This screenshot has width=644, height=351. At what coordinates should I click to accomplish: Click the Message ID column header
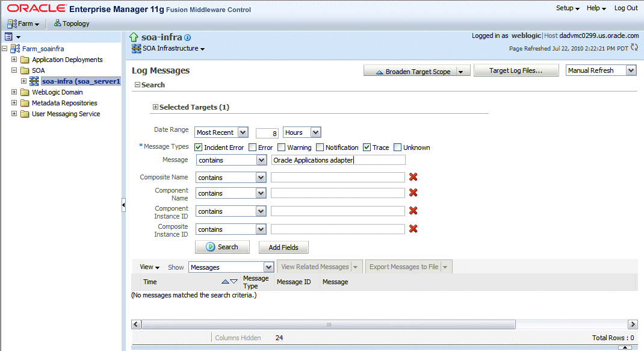(294, 282)
